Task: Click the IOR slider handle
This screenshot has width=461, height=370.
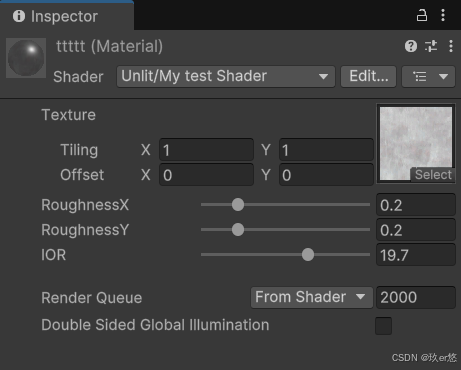Action: click(308, 255)
